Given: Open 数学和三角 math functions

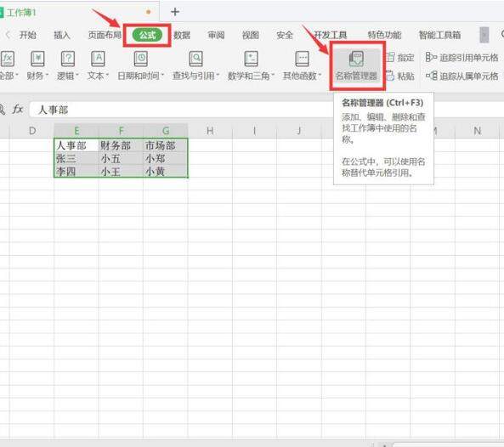Looking at the screenshot, I should pos(251,66).
